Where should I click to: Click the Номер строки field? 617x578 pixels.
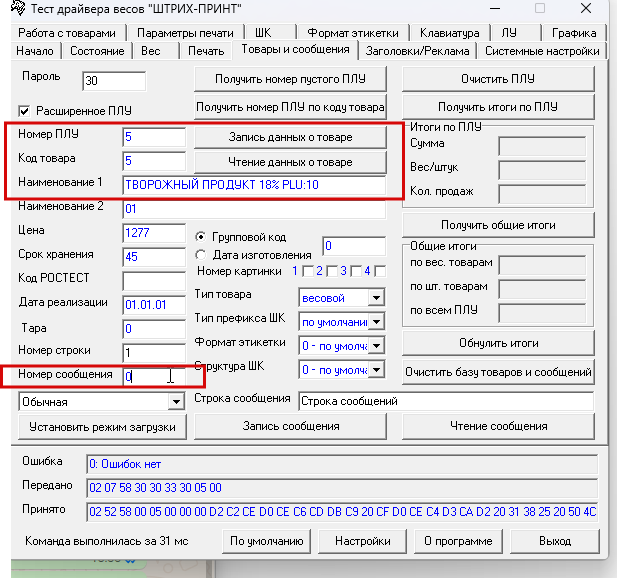pyautogui.click(x=154, y=353)
